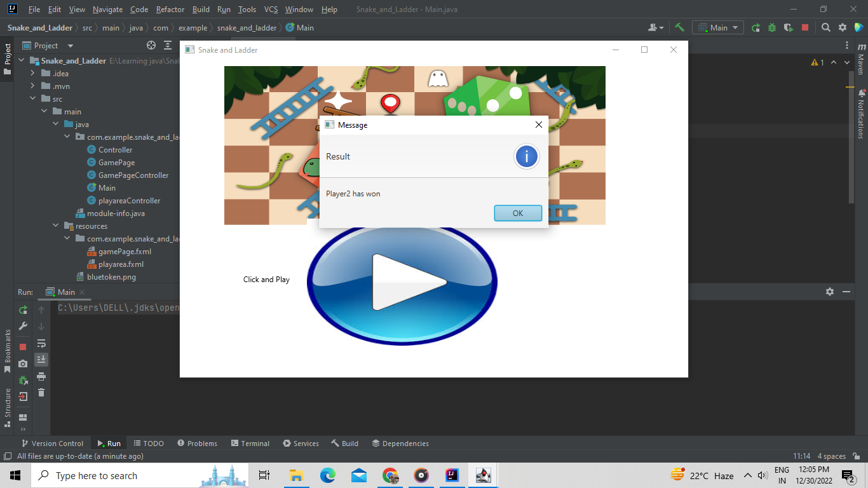Disable Scroll to End in the console

tap(41, 359)
